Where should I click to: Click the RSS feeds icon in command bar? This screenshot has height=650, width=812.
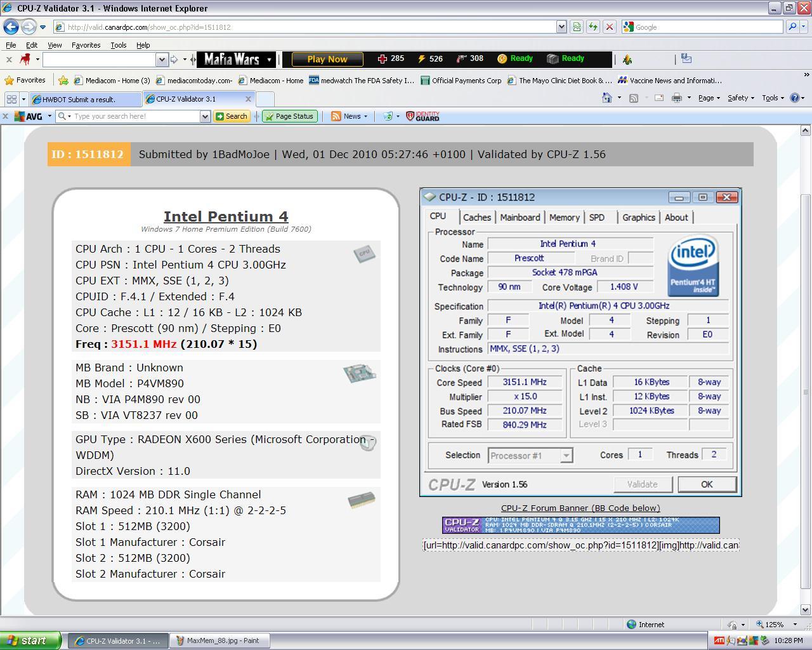point(633,98)
